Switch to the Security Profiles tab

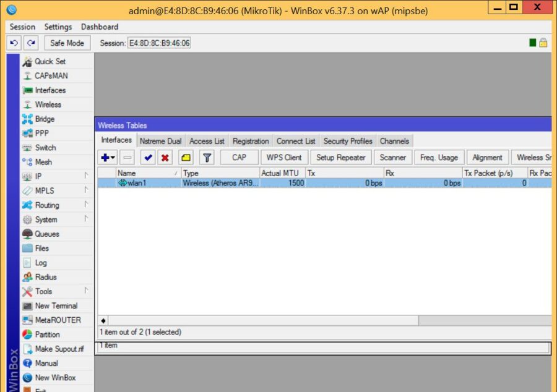[x=348, y=141]
